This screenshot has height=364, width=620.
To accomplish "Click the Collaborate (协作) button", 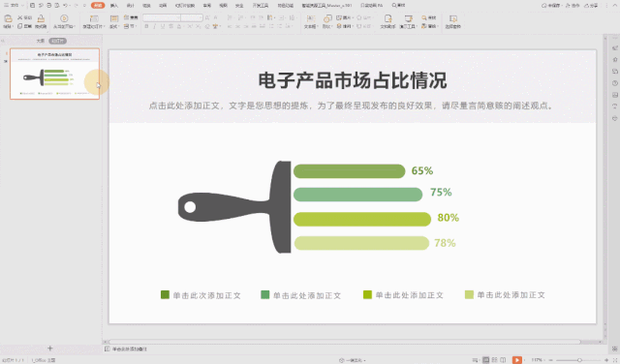I will 573,6.
